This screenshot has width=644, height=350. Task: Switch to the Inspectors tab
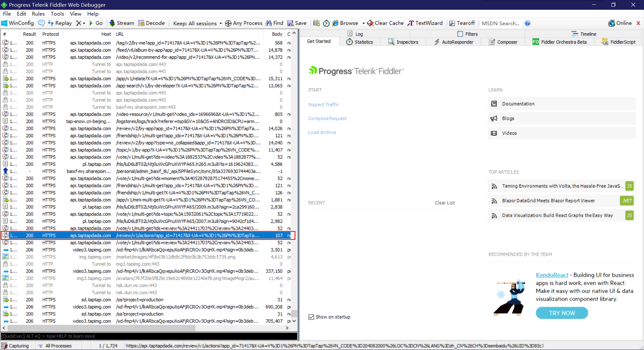[403, 42]
